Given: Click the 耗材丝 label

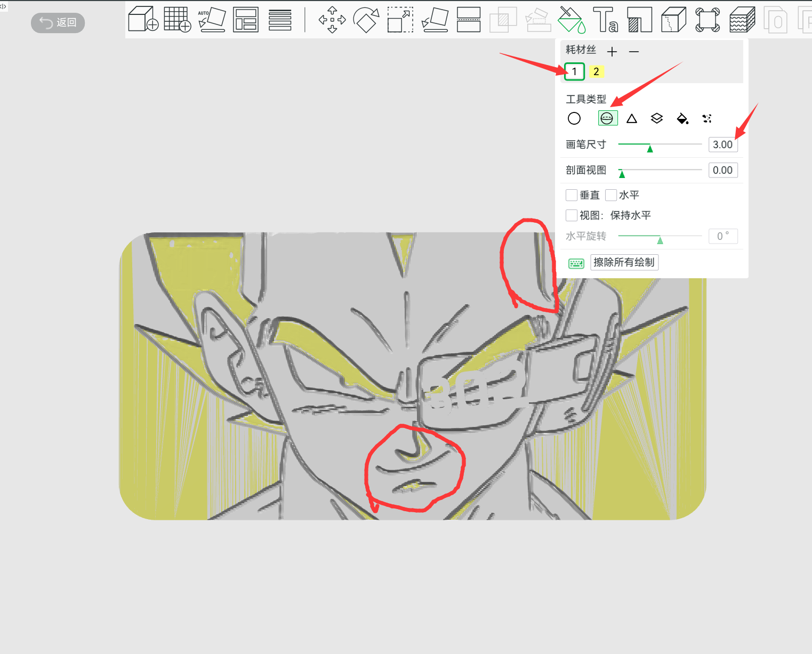Looking at the screenshot, I should (581, 50).
